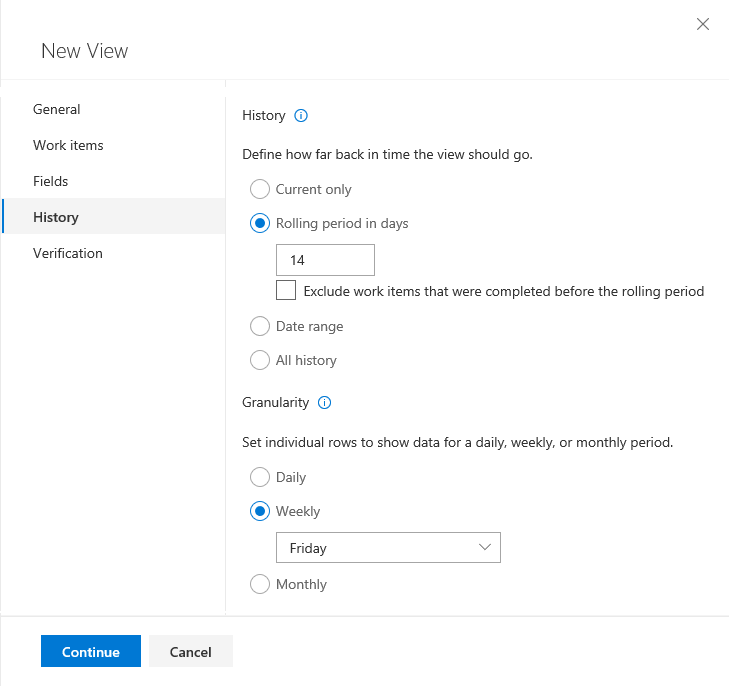Screen dimensions: 729x686
Task: Choose Daily granularity
Action: [260, 477]
